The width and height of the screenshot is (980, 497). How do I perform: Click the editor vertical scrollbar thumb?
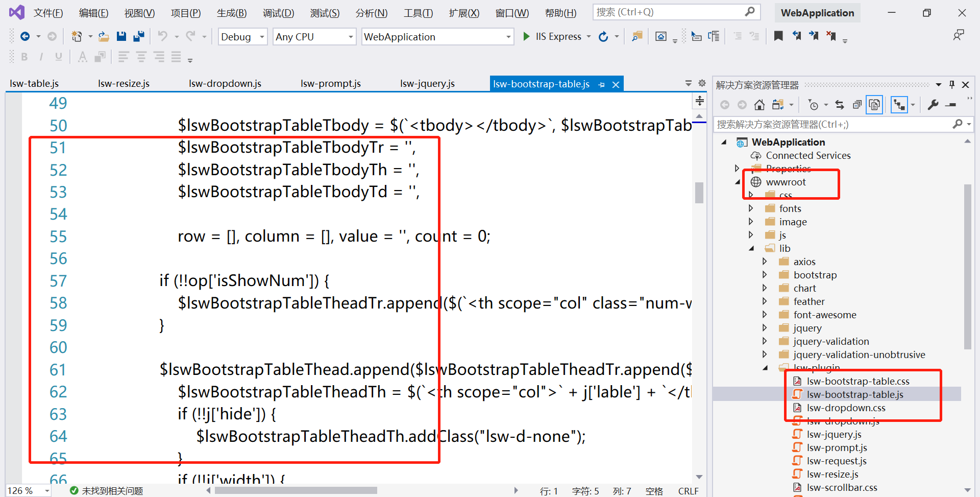click(699, 192)
